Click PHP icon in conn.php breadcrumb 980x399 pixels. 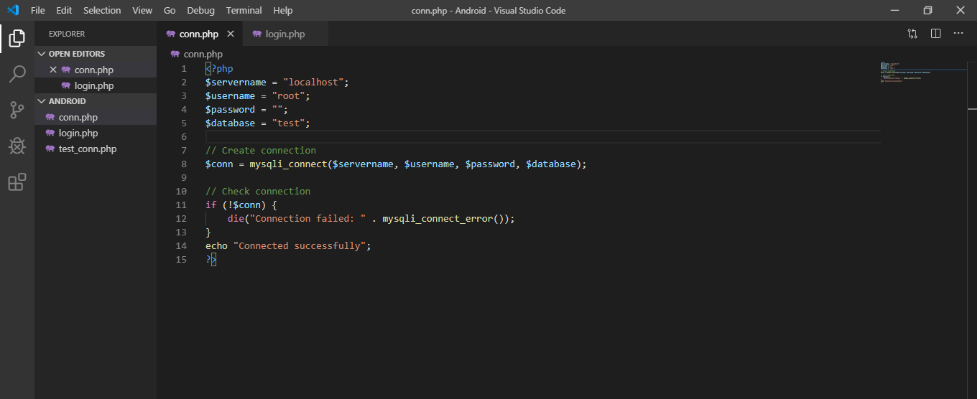coord(175,54)
